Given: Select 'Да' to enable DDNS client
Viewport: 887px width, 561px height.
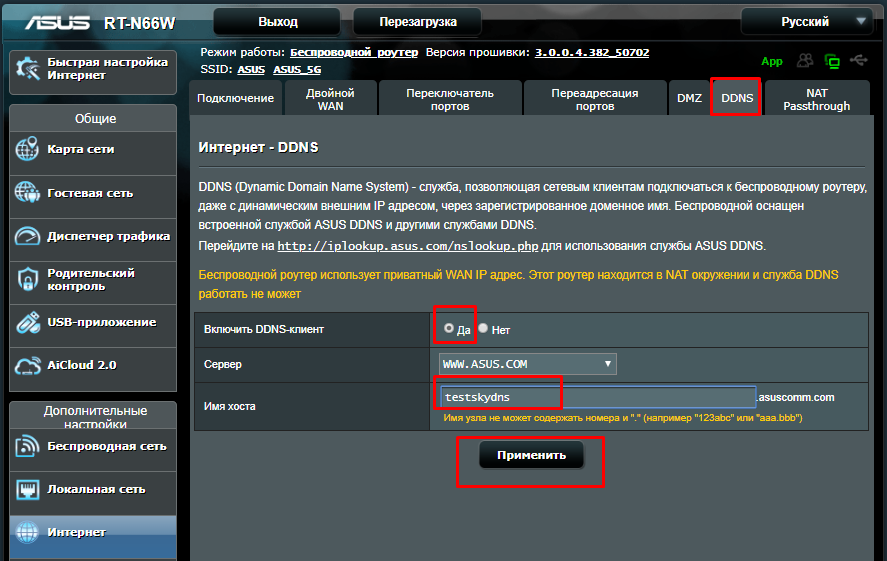Looking at the screenshot, I should [x=449, y=328].
